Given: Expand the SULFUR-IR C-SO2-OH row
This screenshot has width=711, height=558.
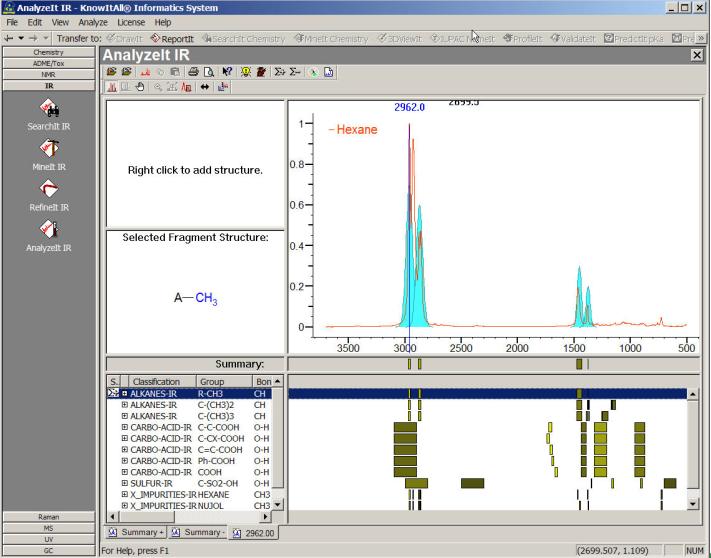Looking at the screenshot, I should coord(125,483).
